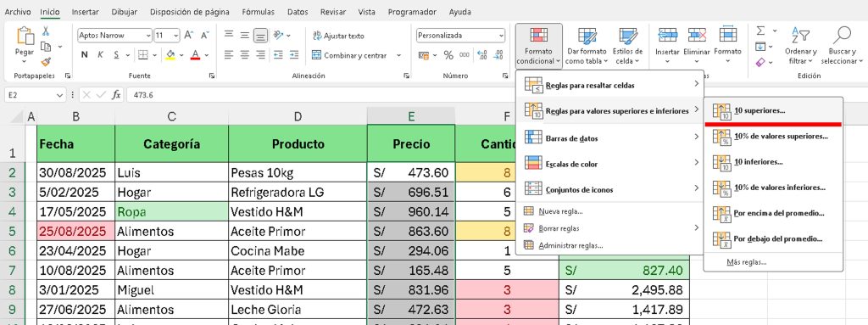
Task: Click the cell borders icon
Action: tap(142, 55)
